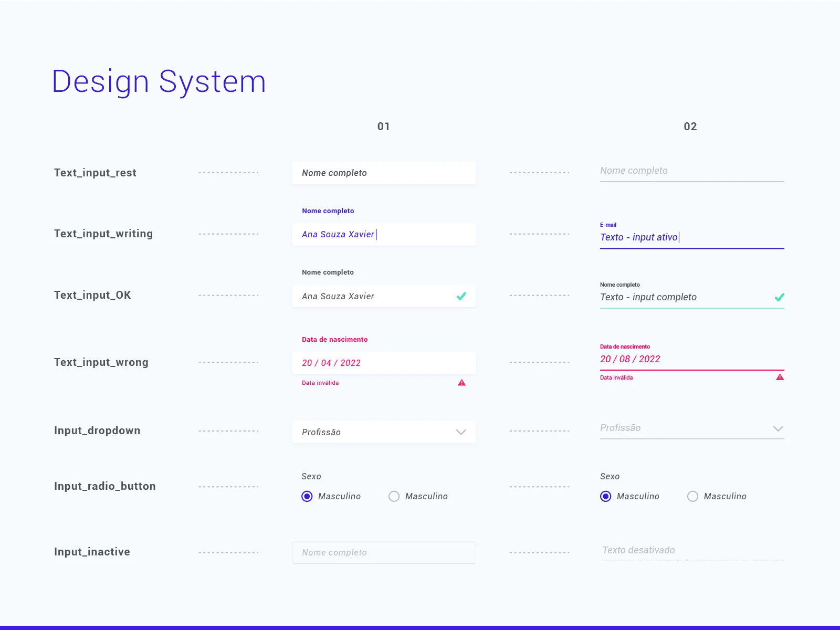Click the column heading 01
Screen dimensions: 840x630
384,127
